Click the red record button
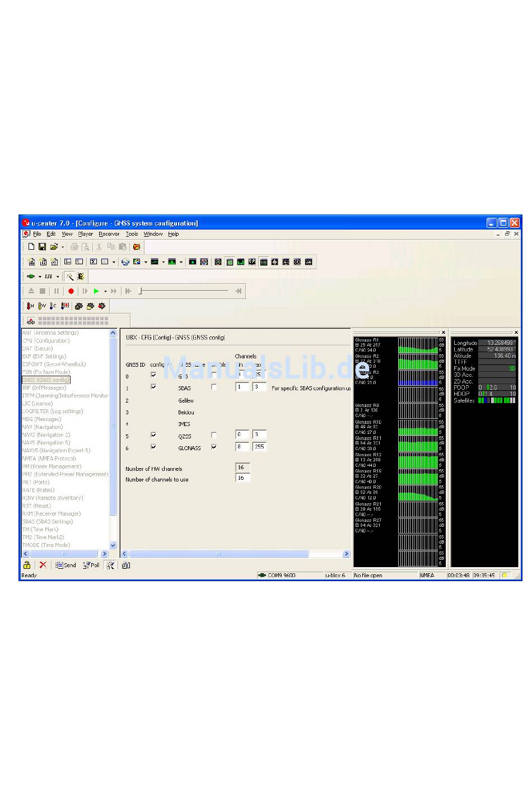Screen dimensions: 532x795 click(x=71, y=291)
